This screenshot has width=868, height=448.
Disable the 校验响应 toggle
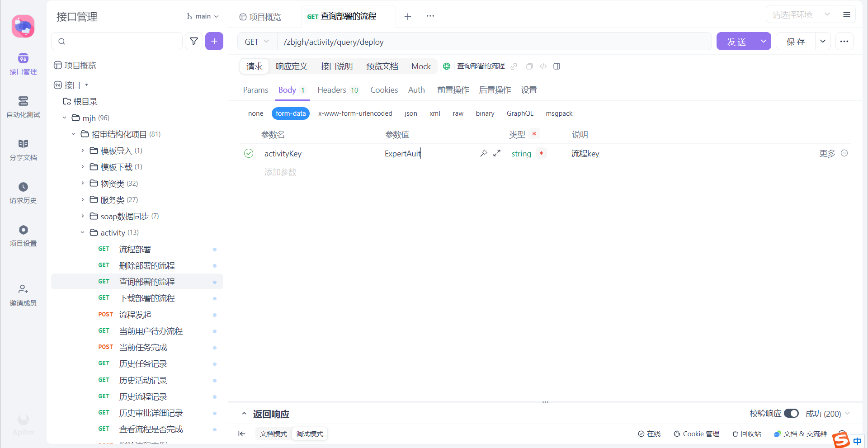[791, 413]
